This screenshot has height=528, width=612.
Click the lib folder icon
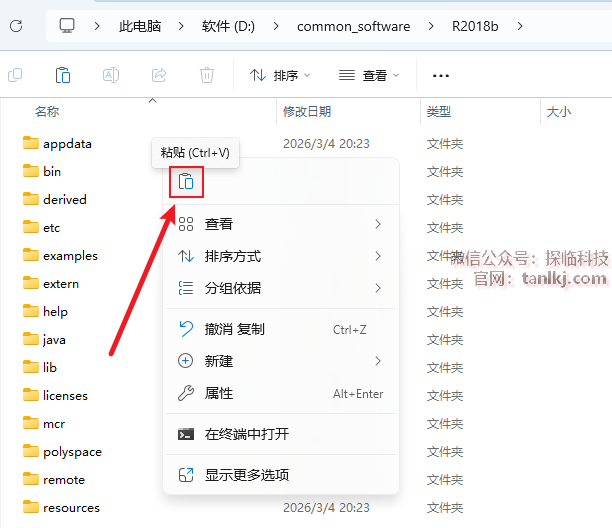31,367
